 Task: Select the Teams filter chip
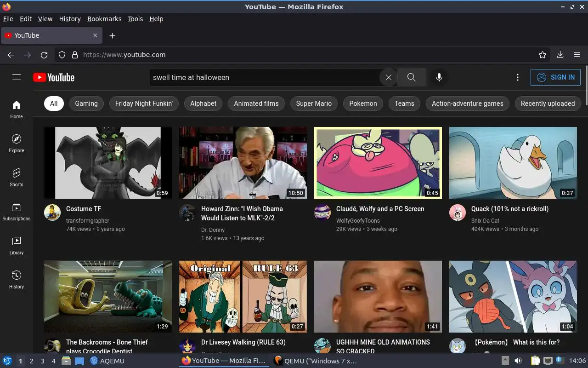[x=404, y=103]
